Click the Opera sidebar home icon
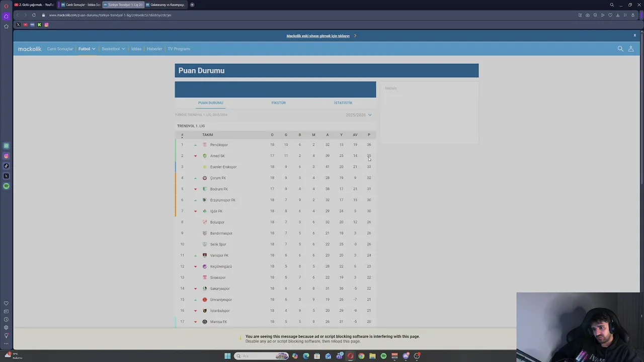The height and width of the screenshot is (362, 644). (x=6, y=16)
